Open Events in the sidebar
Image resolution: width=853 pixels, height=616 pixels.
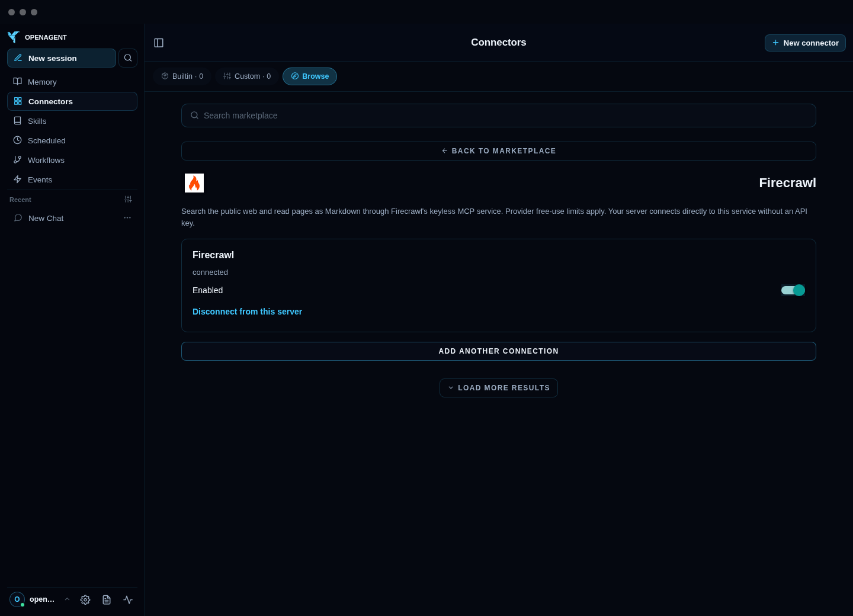[72, 179]
